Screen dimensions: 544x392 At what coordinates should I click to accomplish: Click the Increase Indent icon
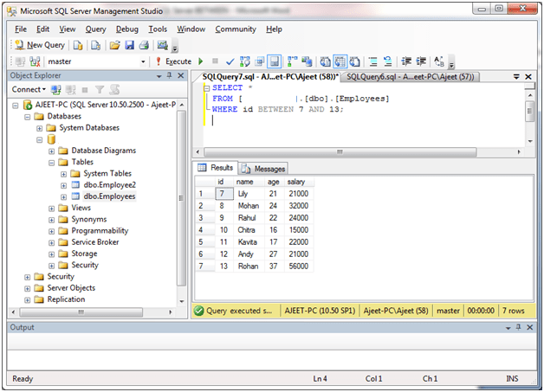tap(421, 61)
